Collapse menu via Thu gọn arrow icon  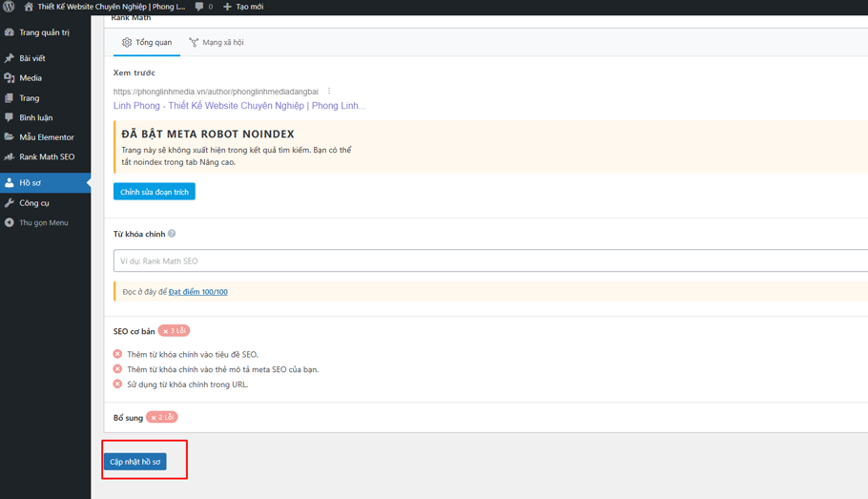click(10, 222)
